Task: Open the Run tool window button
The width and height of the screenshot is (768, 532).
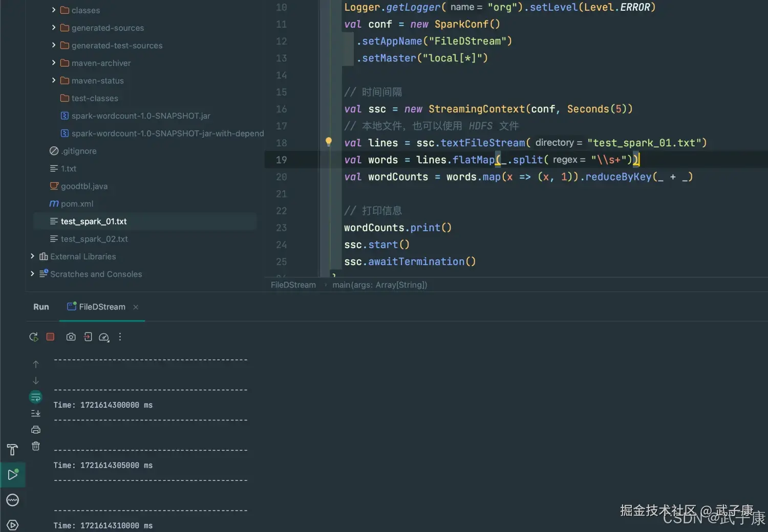Action: point(13,475)
